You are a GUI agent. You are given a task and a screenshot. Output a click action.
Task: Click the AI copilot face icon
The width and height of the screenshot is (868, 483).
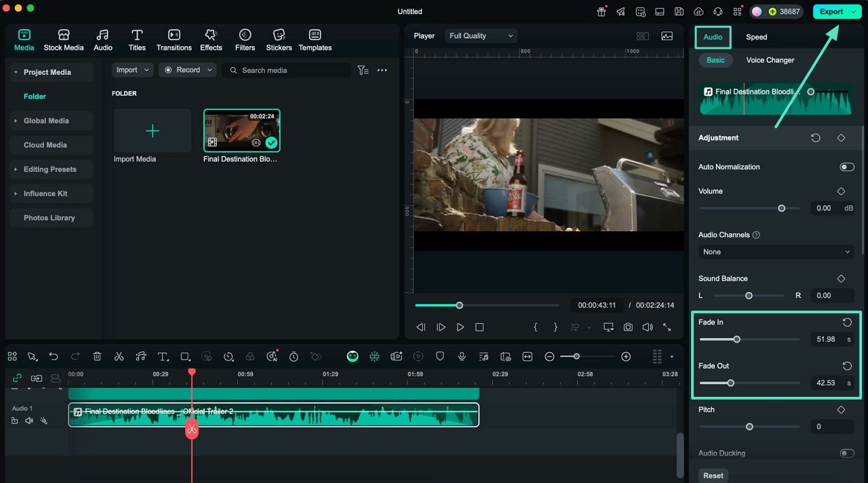coord(353,357)
